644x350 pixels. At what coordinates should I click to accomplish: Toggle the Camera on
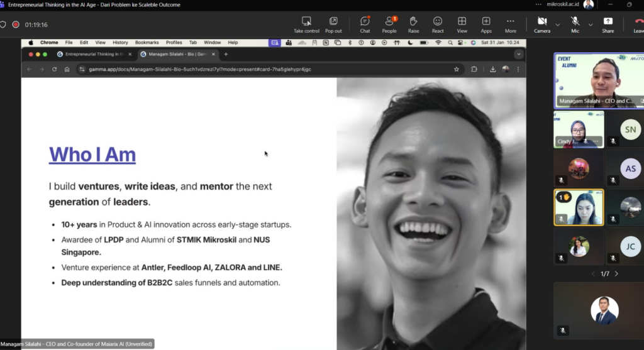(541, 25)
